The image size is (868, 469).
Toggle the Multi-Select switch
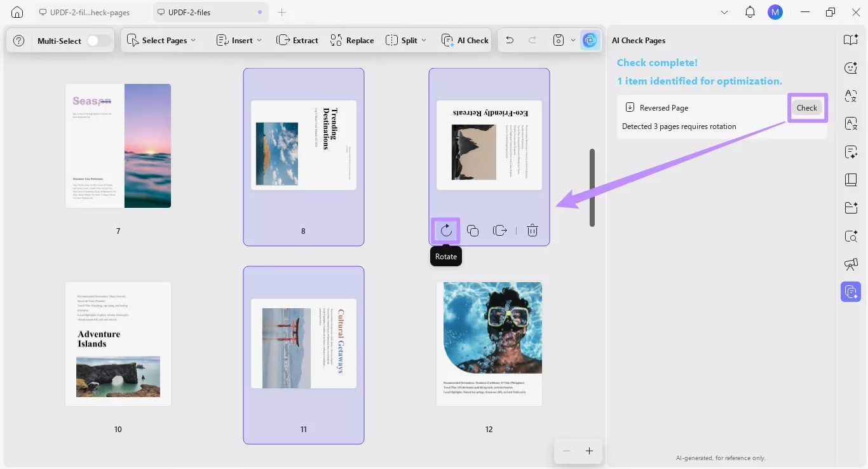98,41
